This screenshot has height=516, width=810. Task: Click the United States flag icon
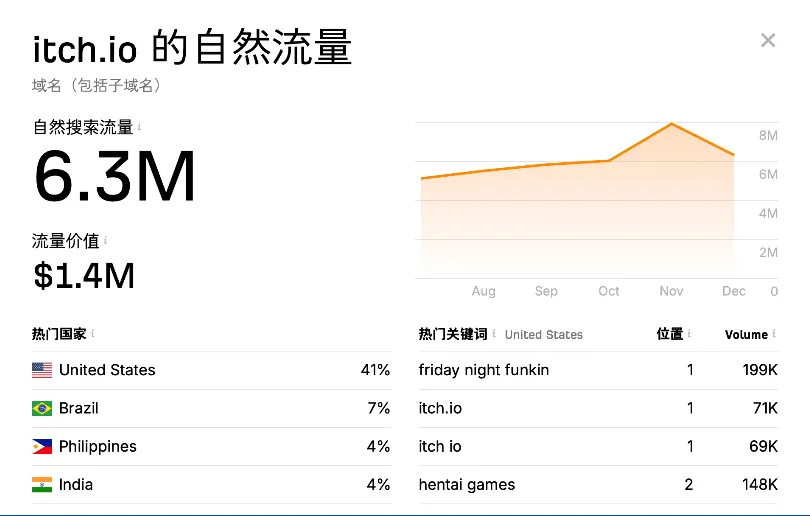pyautogui.click(x=42, y=370)
